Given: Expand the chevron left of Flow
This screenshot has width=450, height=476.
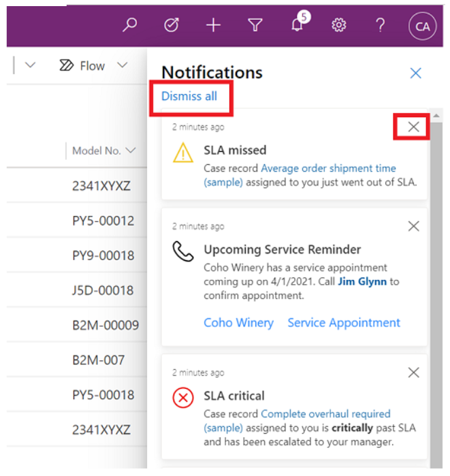Looking at the screenshot, I should pyautogui.click(x=30, y=65).
